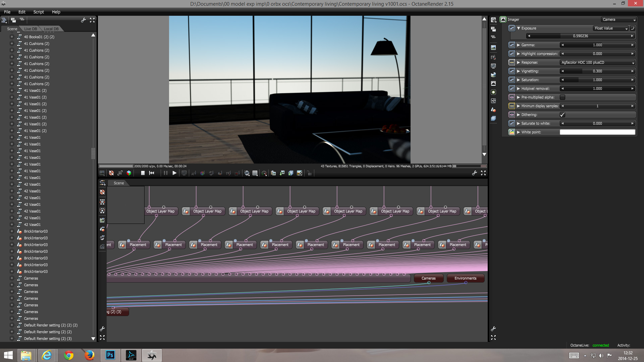
Task: Open the Script menu
Action: (39, 12)
